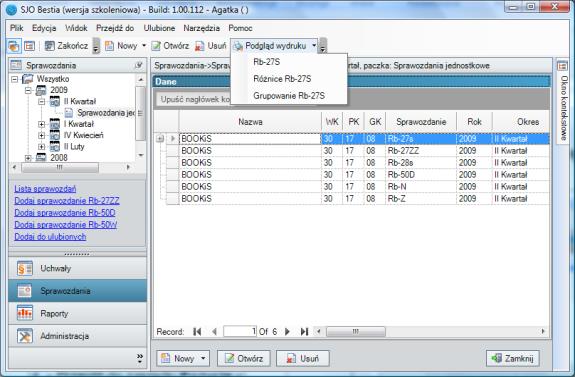Image resolution: width=575 pixels, height=377 pixels.
Task: Sort the grid by Sprawozdanie column
Action: point(421,122)
